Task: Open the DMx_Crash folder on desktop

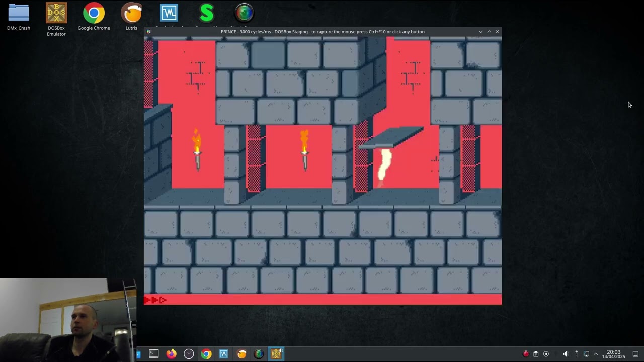Action: point(19,17)
